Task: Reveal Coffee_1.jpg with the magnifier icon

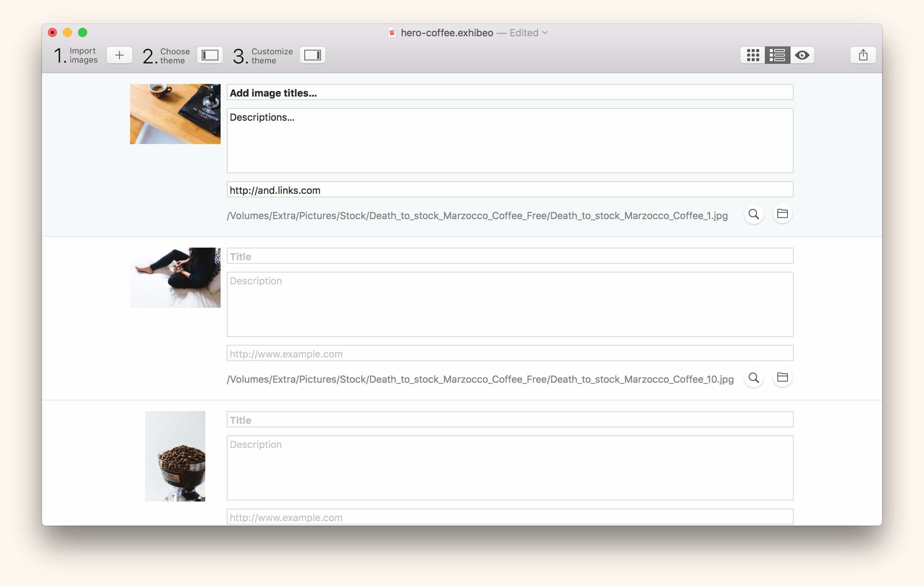Action: 754,214
